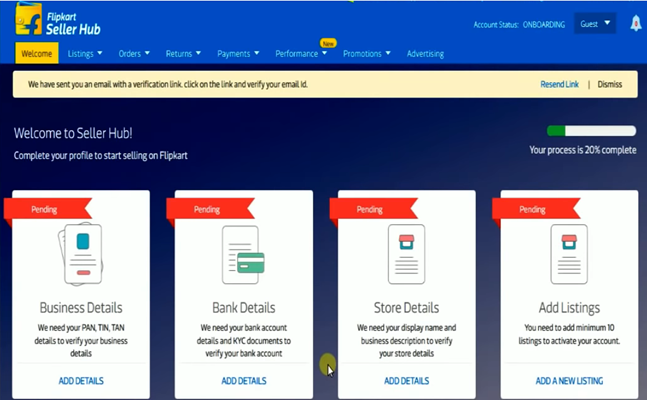Expand the Performance menu
This screenshot has width=647, height=400.
[301, 54]
